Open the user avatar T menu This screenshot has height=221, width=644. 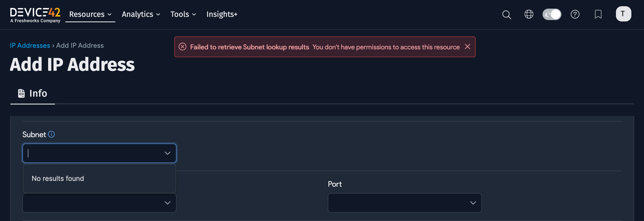pyautogui.click(x=623, y=14)
